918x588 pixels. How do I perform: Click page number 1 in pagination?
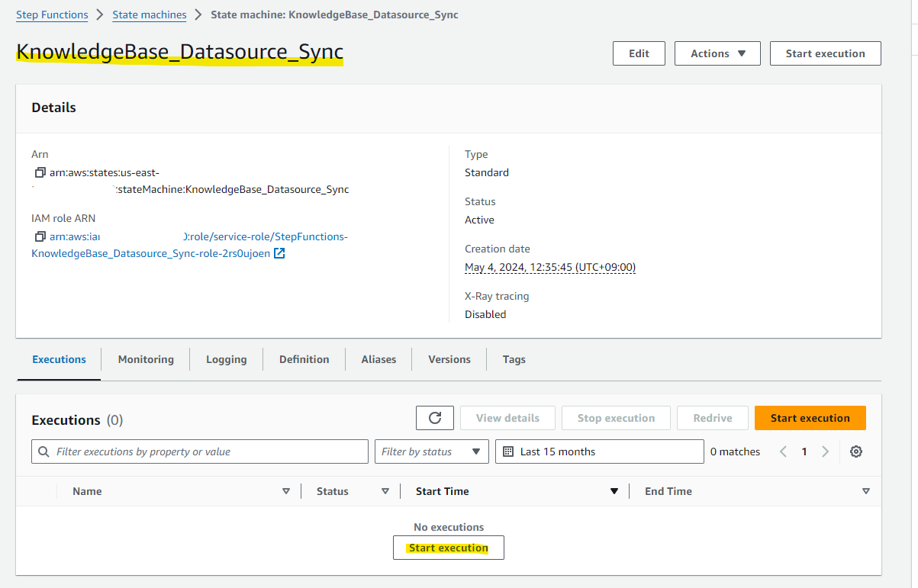(804, 451)
